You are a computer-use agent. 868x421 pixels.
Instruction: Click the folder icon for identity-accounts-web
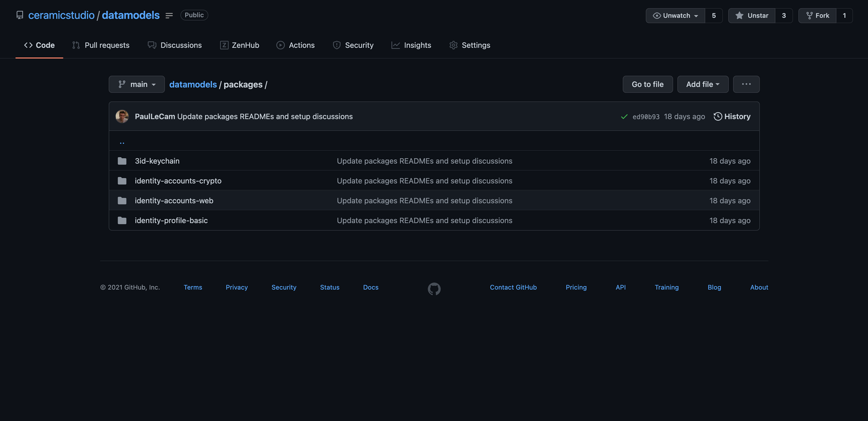(122, 201)
